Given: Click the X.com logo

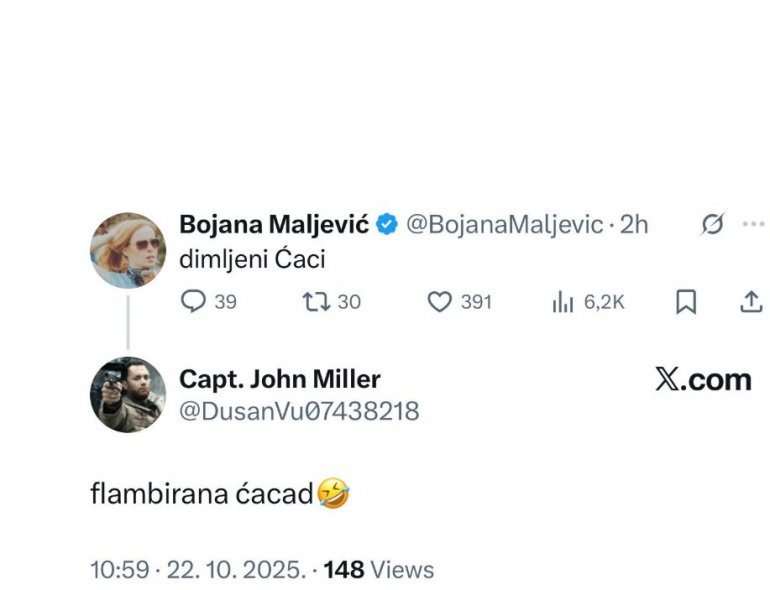Looking at the screenshot, I should (x=703, y=379).
